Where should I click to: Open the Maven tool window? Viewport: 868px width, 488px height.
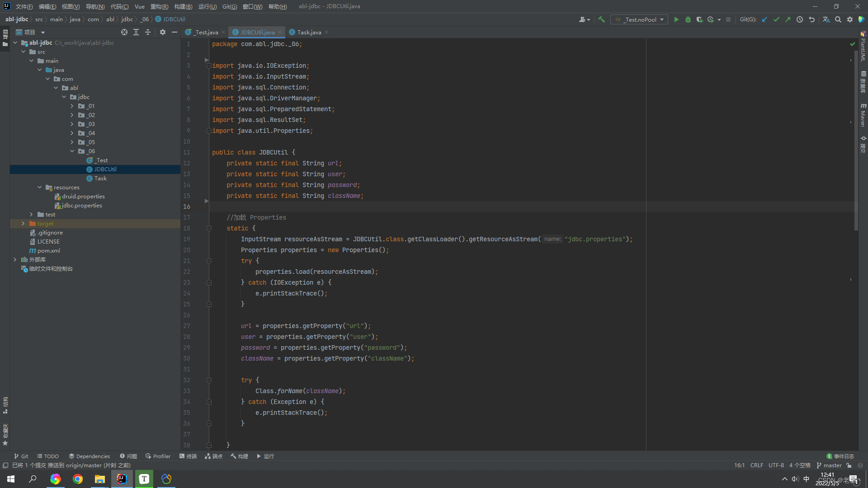pyautogui.click(x=863, y=115)
